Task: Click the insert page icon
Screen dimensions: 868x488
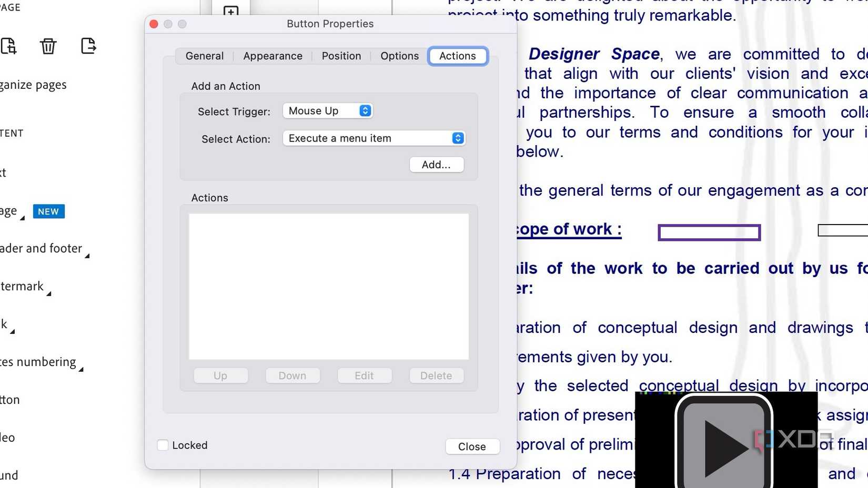Action: coord(9,47)
